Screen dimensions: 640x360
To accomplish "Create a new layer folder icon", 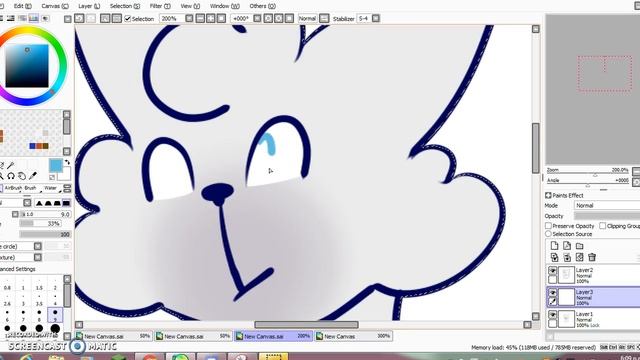I will [x=579, y=246].
